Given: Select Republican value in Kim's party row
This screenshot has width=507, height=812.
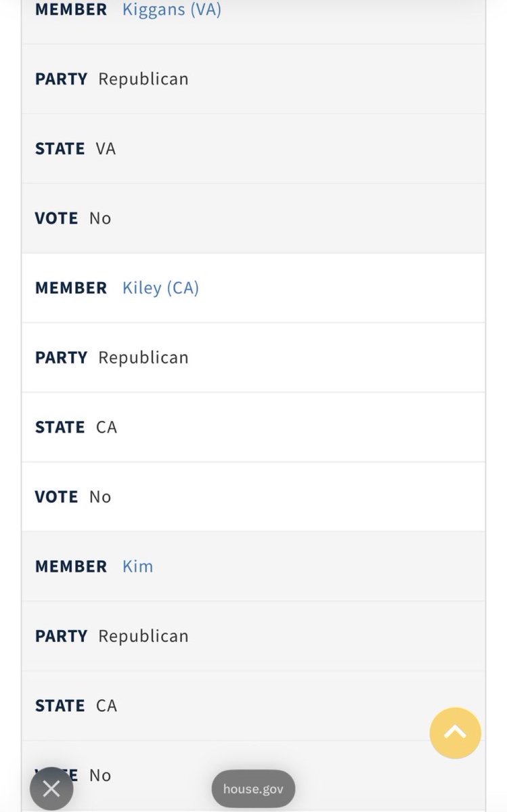Looking at the screenshot, I should click(144, 636).
